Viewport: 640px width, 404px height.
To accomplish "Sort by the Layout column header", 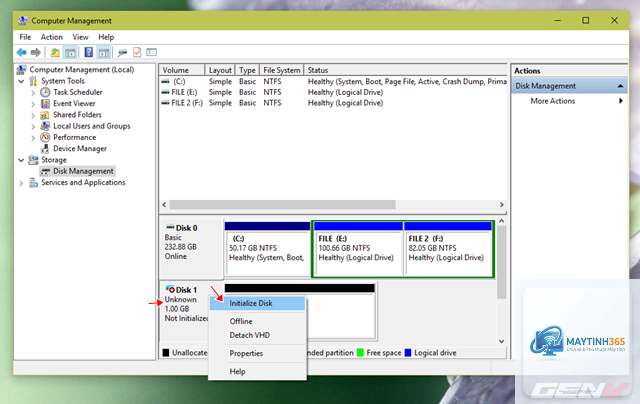I will [220, 70].
